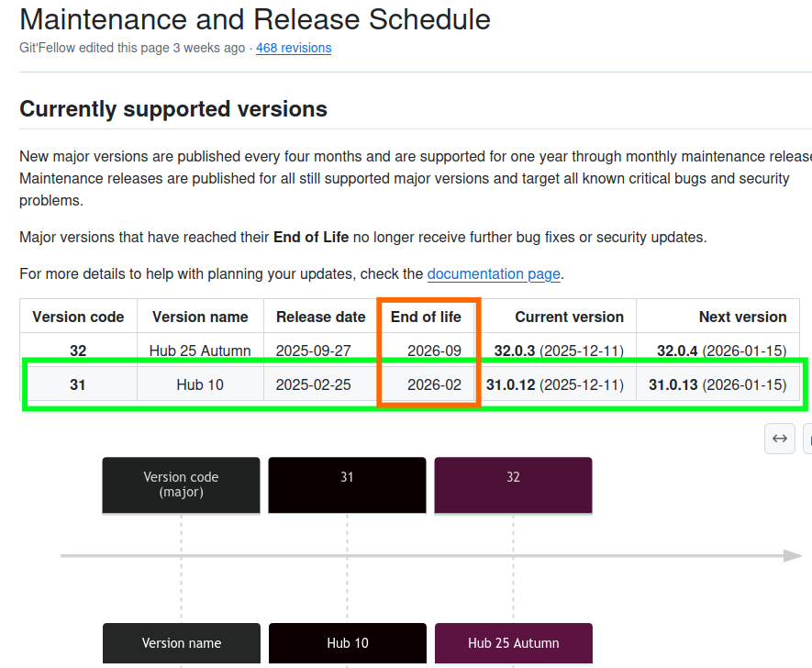Select the diagram node labeled 31
Viewport: 812px width, 668px height.
(347, 484)
